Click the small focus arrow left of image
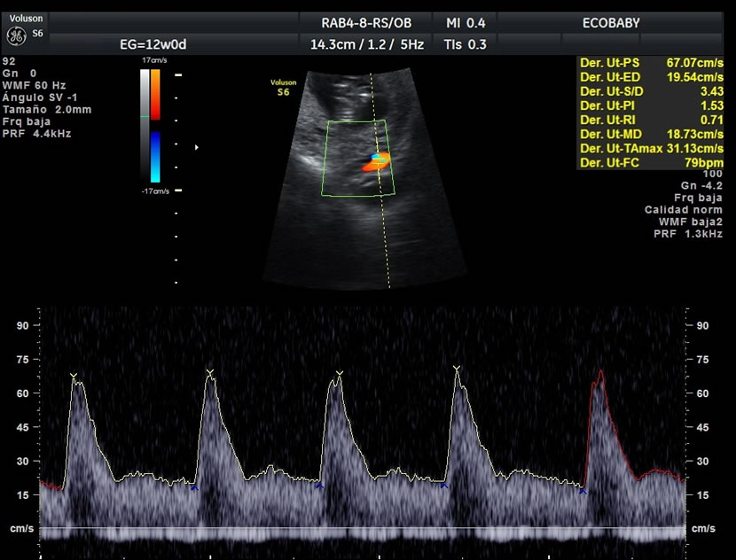Image resolution: width=736 pixels, height=560 pixels. coord(196,147)
